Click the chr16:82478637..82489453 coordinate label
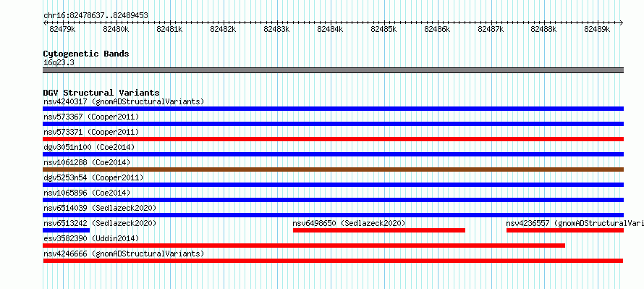644x289 pixels. point(96,16)
